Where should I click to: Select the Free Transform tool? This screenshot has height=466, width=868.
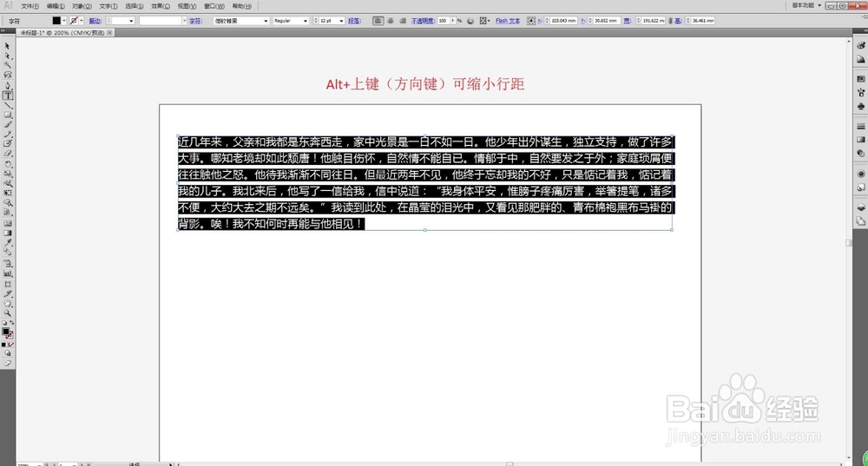tap(7, 194)
